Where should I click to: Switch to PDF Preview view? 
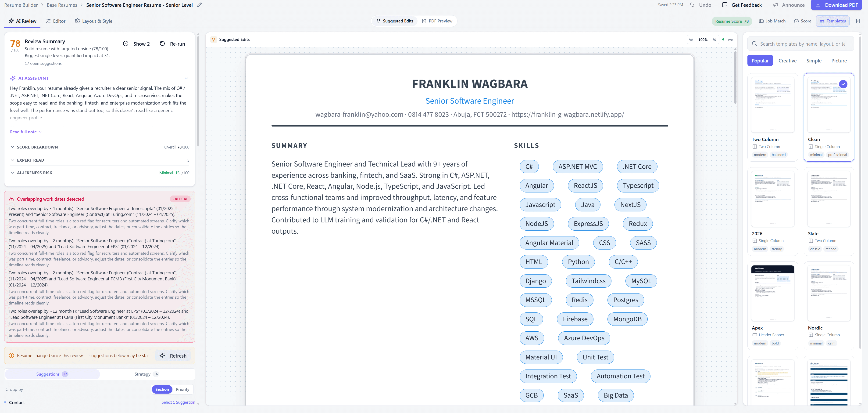[x=437, y=21]
